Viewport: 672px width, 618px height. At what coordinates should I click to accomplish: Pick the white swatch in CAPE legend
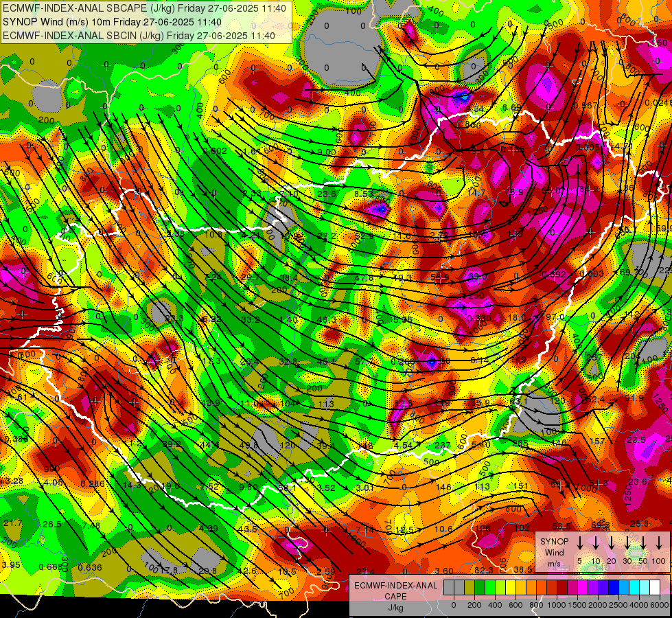[656, 587]
